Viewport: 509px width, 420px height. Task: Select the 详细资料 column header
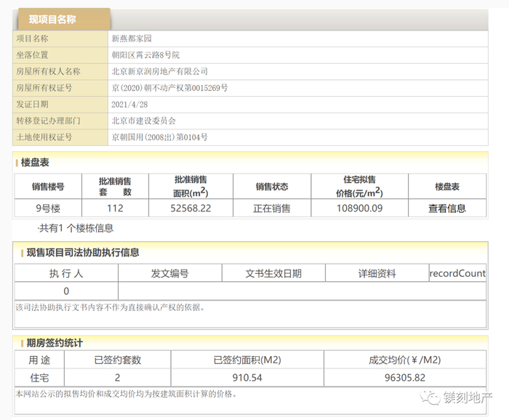tap(377, 273)
